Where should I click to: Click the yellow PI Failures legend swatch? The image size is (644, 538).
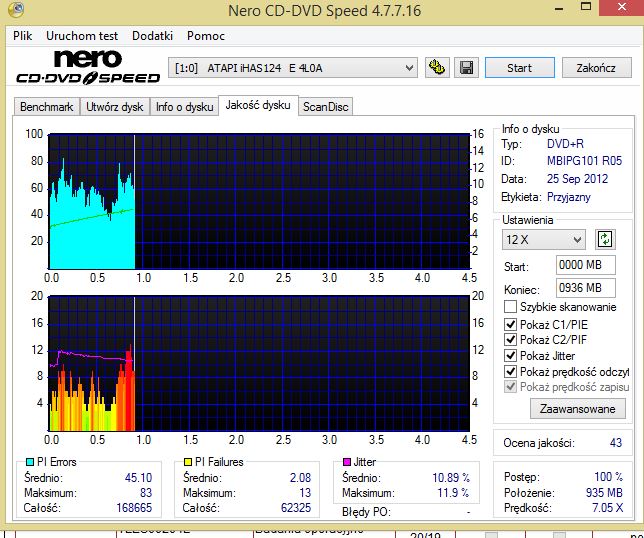pos(188,462)
